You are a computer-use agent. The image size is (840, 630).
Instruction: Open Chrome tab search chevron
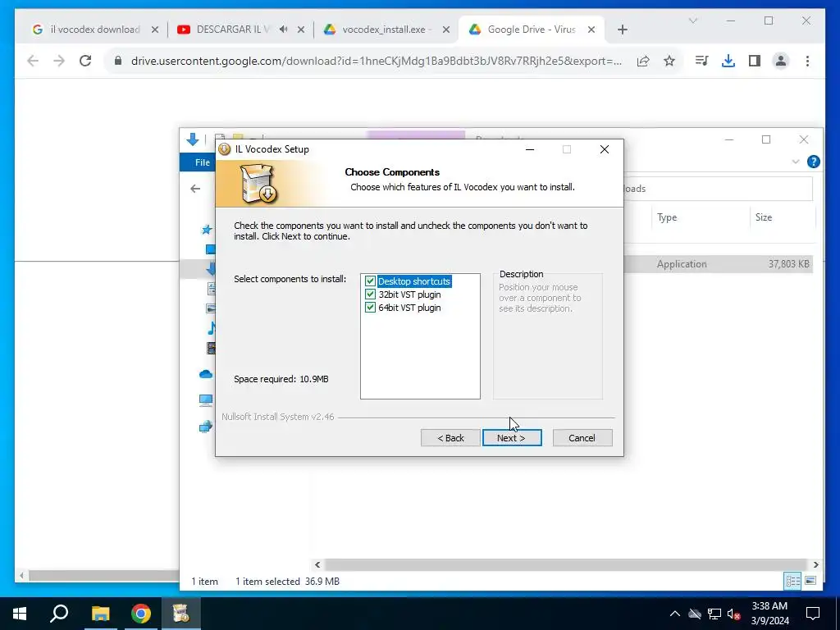[x=692, y=21]
